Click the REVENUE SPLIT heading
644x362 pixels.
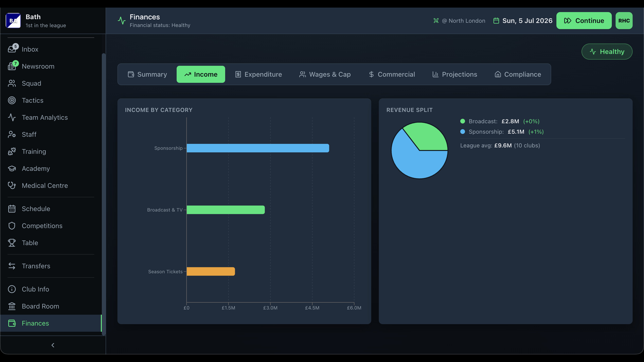(410, 110)
